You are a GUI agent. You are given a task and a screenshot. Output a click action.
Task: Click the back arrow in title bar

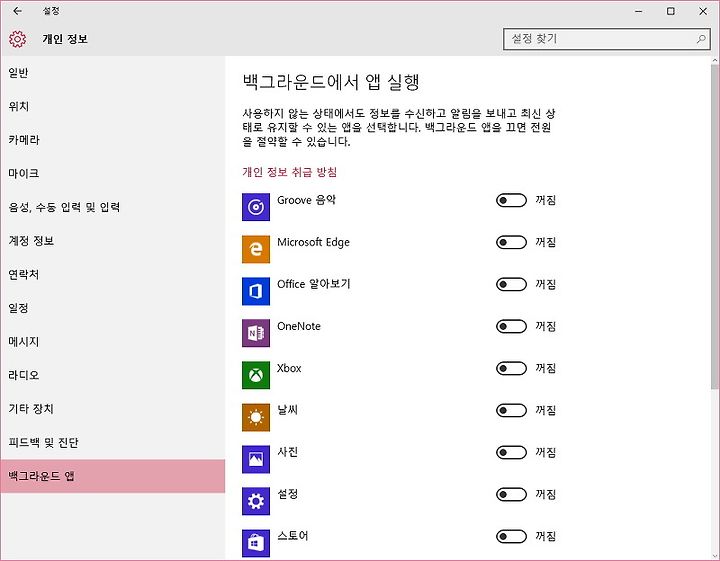[17, 11]
